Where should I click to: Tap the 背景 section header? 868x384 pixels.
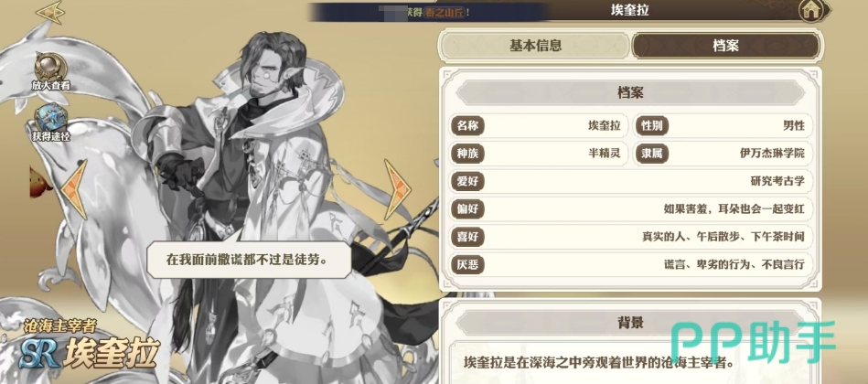pos(630,323)
